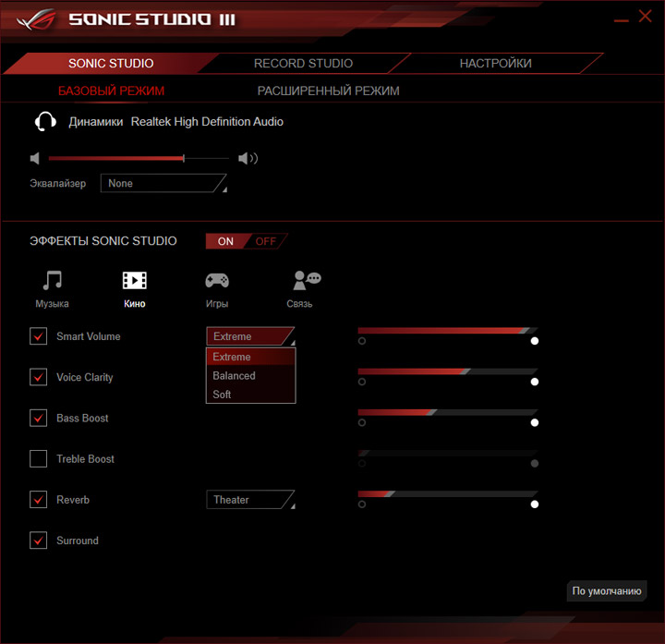Click Bass Boost slider minimum circle
This screenshot has width=665, height=644.
tap(362, 422)
